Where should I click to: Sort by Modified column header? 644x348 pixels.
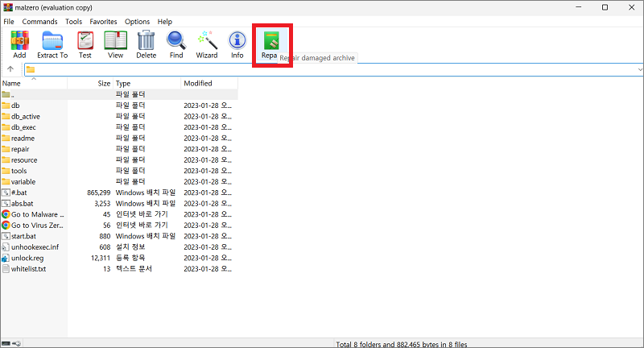pos(209,84)
